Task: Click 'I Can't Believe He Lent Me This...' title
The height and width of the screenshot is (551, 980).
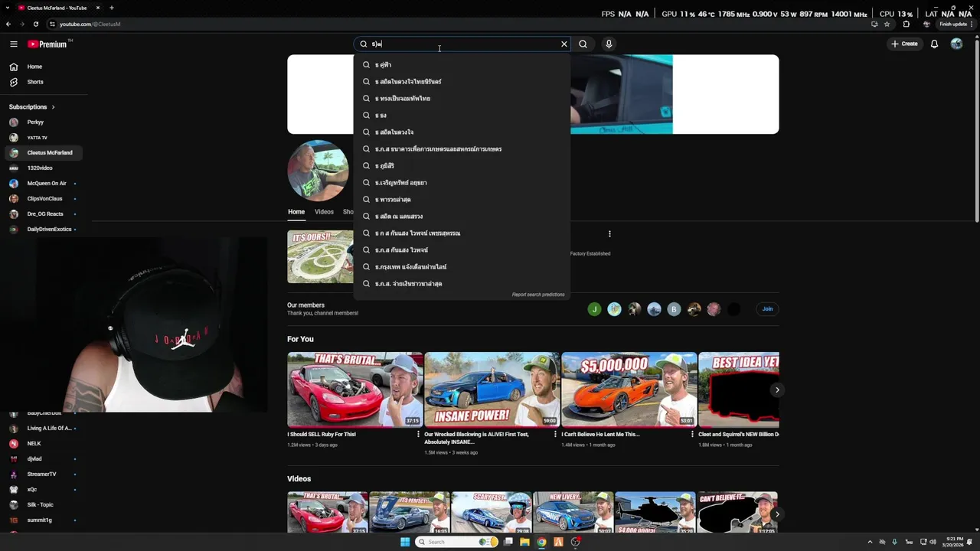Action: tap(600, 434)
